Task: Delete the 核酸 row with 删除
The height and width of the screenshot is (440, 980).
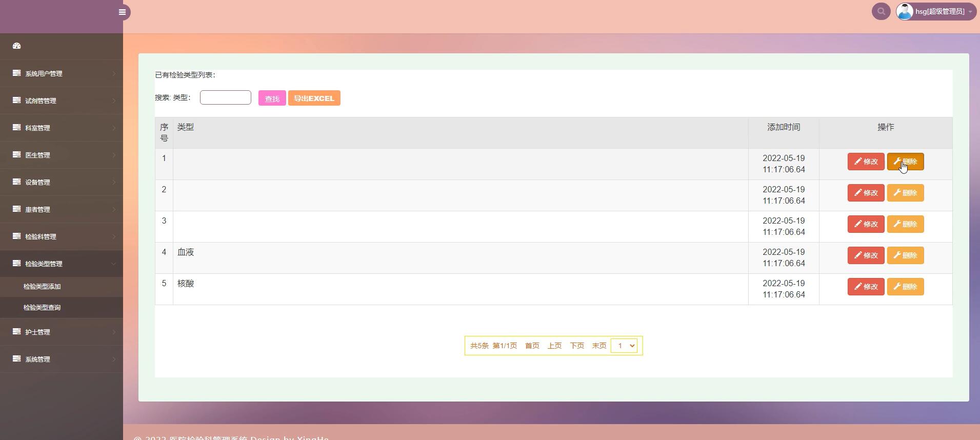Action: point(905,287)
